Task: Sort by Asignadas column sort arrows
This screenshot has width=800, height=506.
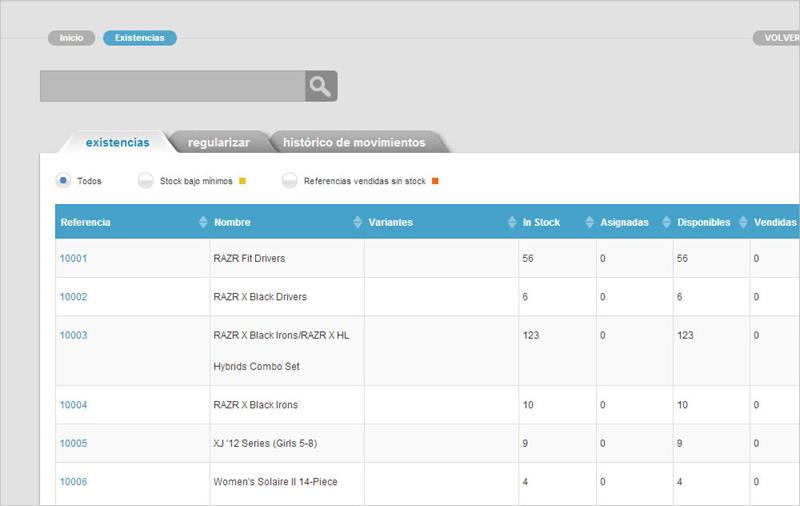Action: tap(666, 222)
